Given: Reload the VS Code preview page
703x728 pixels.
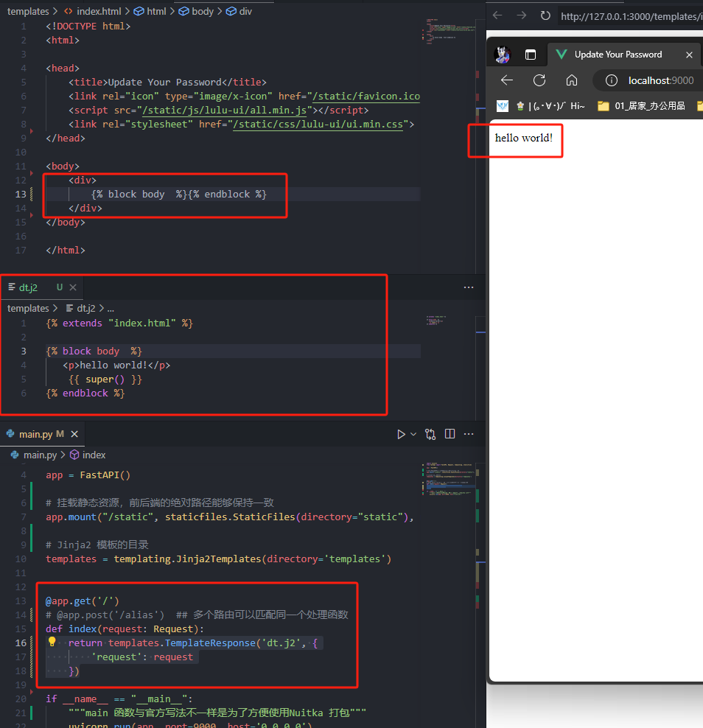Looking at the screenshot, I should tap(545, 15).
